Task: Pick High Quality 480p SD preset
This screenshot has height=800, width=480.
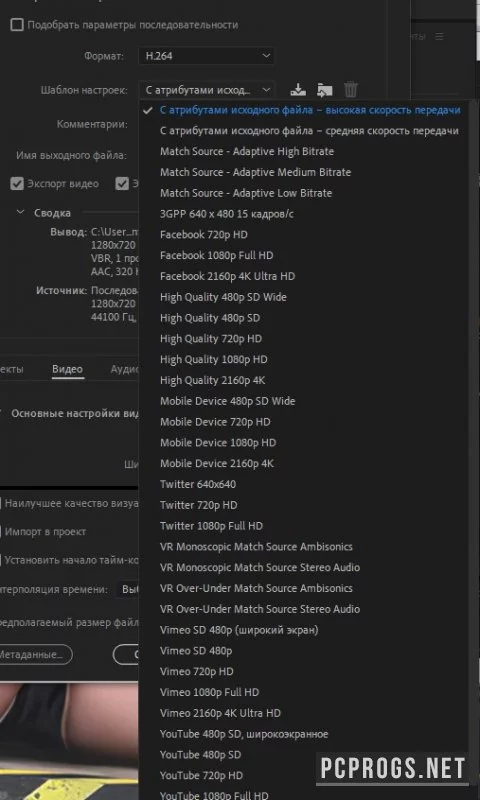Action: pos(210,318)
